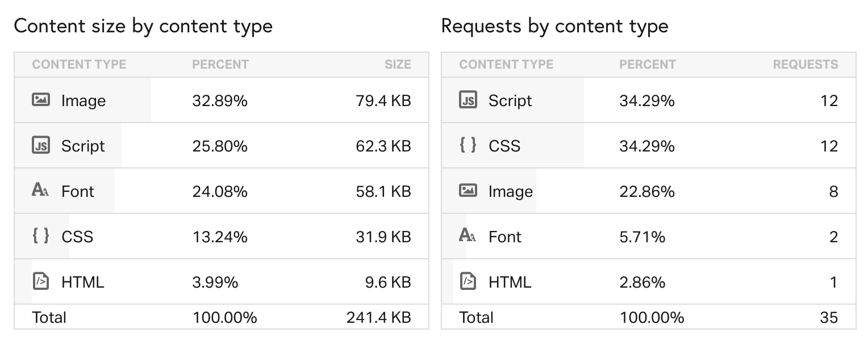Click the Font icon in requests table
This screenshot has height=337, width=868.
[468, 236]
